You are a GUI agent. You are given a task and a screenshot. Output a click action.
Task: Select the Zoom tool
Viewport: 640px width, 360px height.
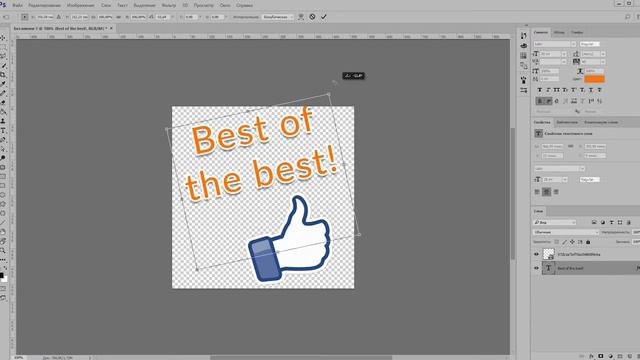tap(3, 250)
